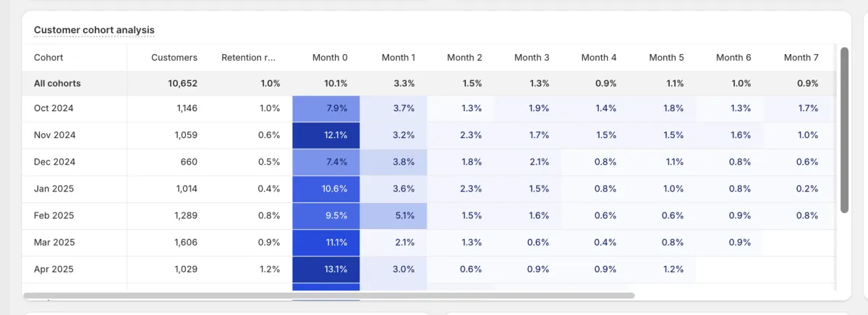Click the Apr 2025 Month 0 cell 13.1%
The width and height of the screenshot is (868, 315).
[326, 269]
